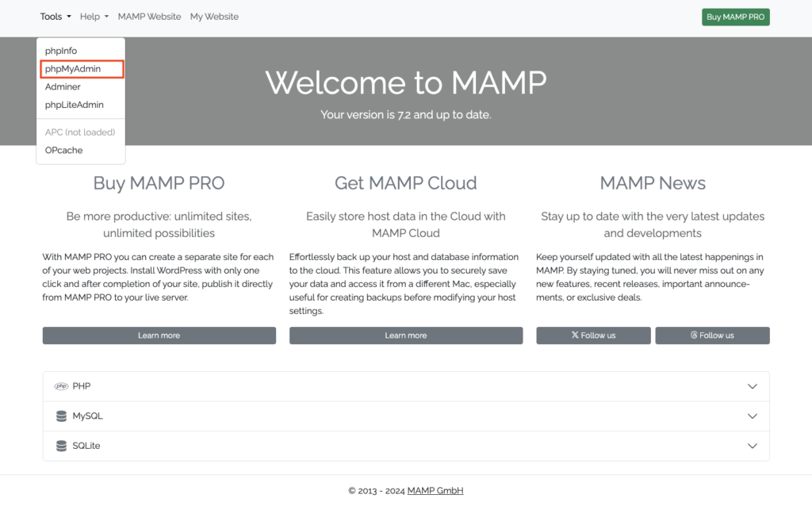Click the SQLite database icon

point(61,446)
